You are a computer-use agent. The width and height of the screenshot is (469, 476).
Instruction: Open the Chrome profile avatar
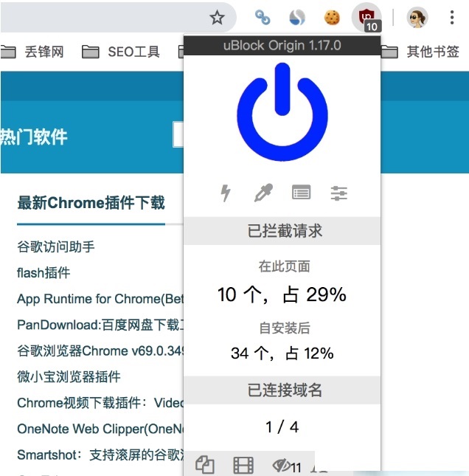click(417, 17)
